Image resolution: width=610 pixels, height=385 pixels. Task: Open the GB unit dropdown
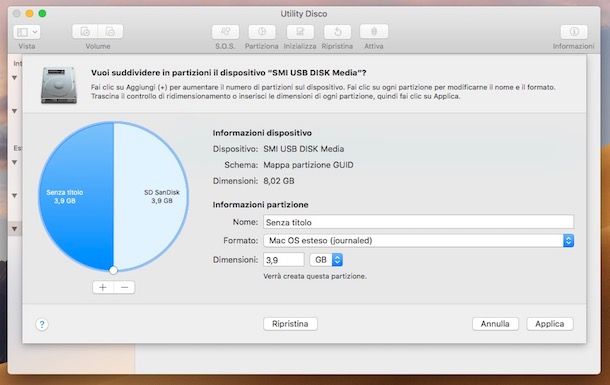[x=326, y=260]
